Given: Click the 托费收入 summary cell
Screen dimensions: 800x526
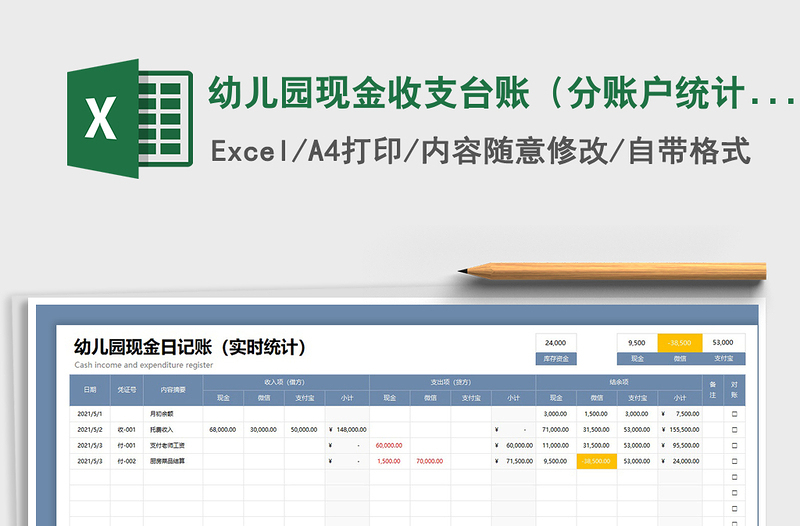Looking at the screenshot, I should (x=173, y=430).
